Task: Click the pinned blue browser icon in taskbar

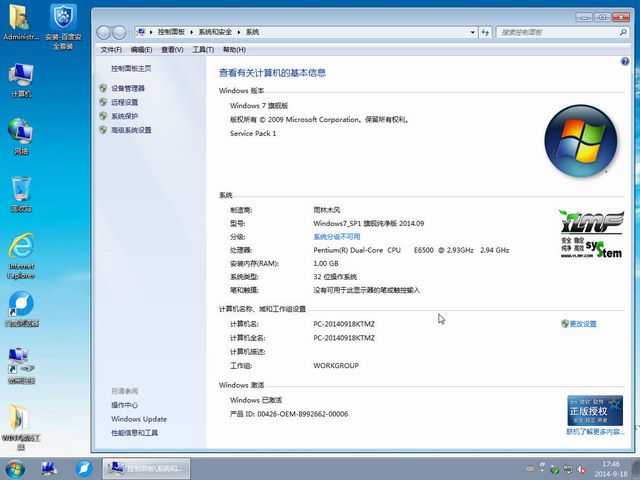Action: pyautogui.click(x=84, y=469)
